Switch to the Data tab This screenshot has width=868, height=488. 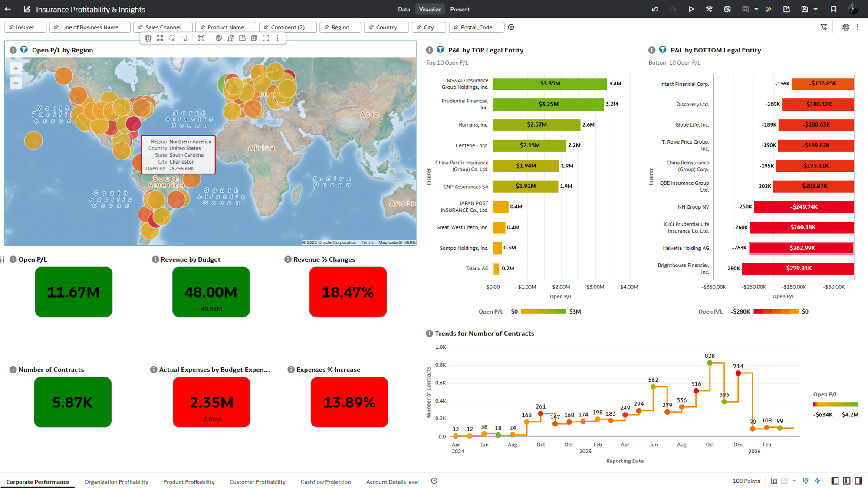click(x=404, y=9)
